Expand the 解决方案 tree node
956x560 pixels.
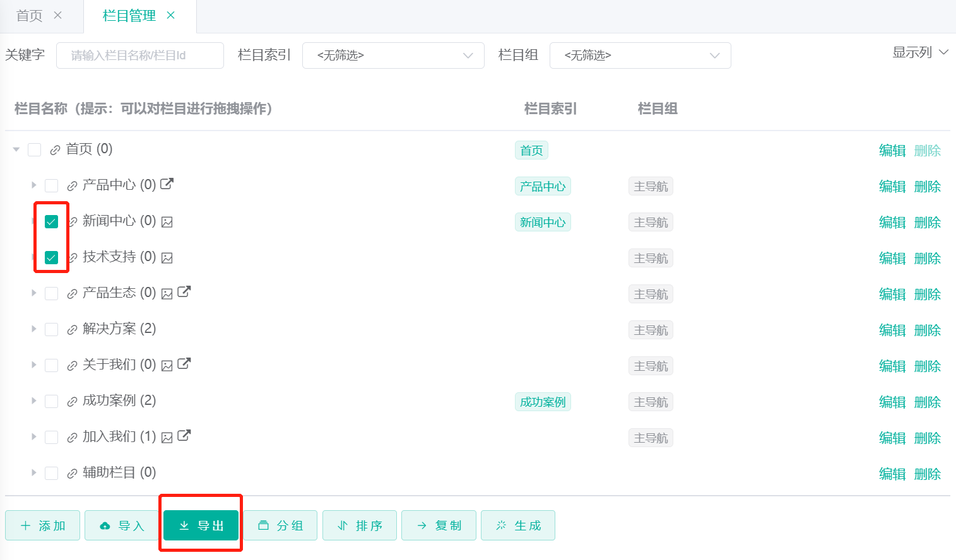[x=34, y=329]
